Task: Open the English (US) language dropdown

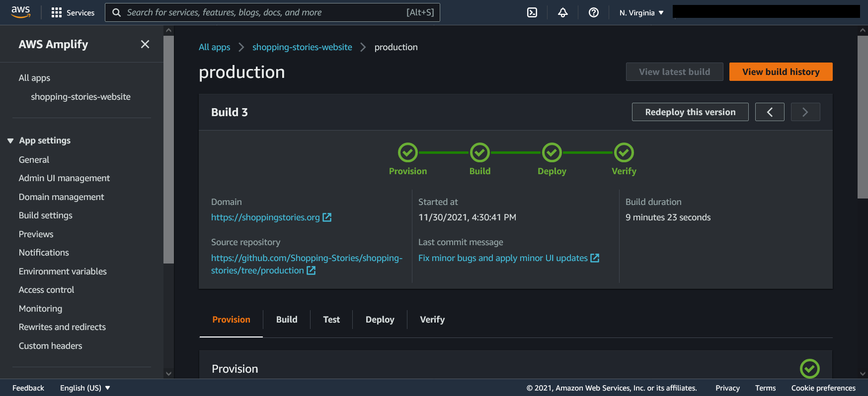Action: coord(85,388)
